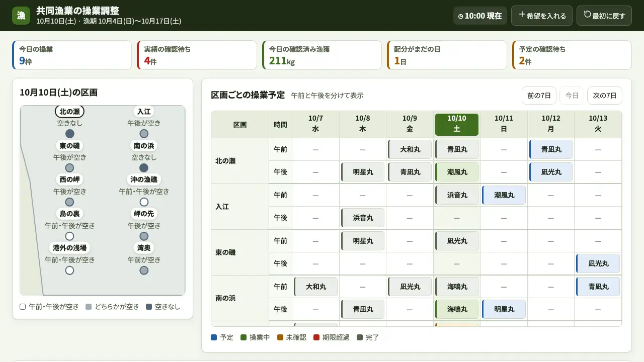Viewport: 644px width, 362px height.
Task: Select 入江 marker dot on map
Action: point(144,134)
